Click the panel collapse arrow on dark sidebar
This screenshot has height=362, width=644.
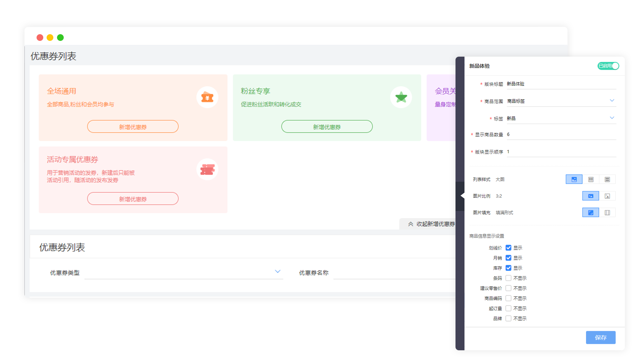462,196
